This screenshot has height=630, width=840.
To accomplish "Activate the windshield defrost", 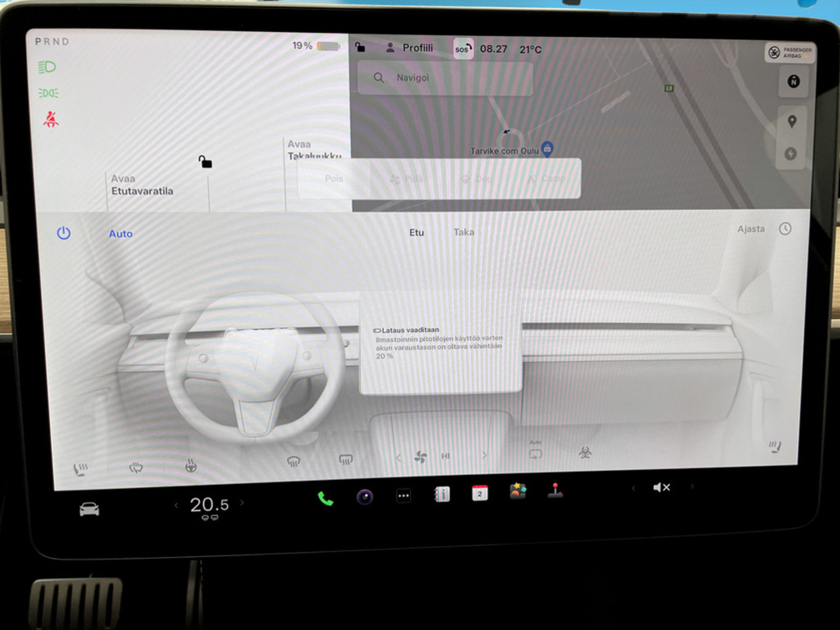I will (293, 461).
